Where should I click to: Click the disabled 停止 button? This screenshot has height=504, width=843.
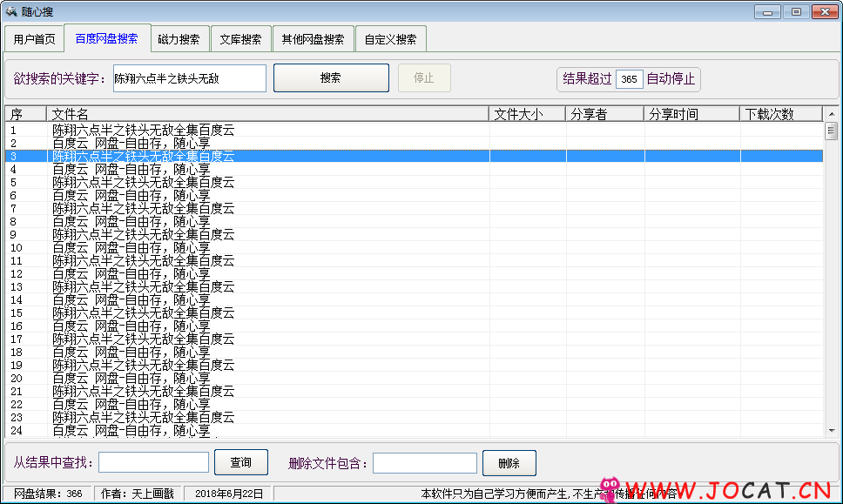423,78
